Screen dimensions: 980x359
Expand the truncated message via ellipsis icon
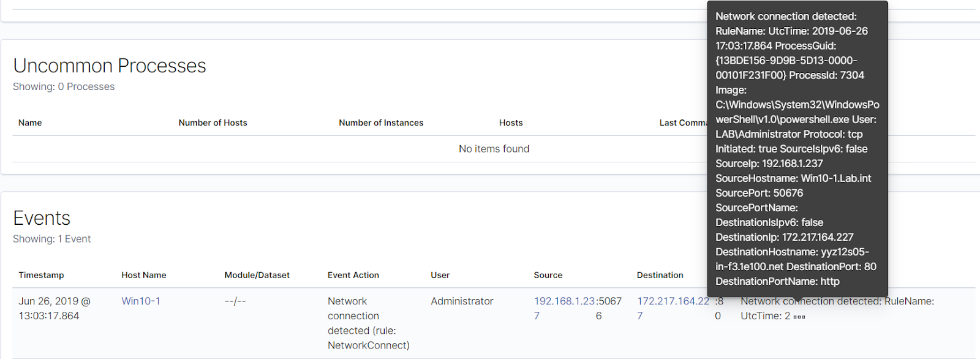799,317
